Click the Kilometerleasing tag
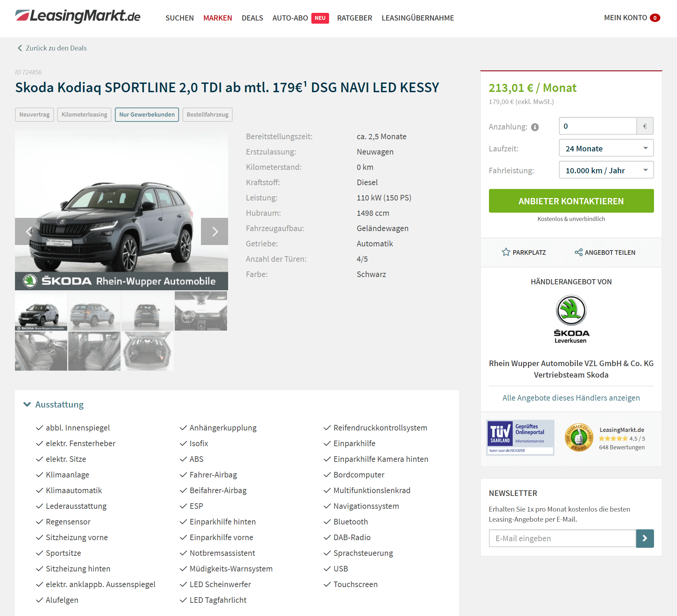Screen dimensions: 677x616 point(84,114)
